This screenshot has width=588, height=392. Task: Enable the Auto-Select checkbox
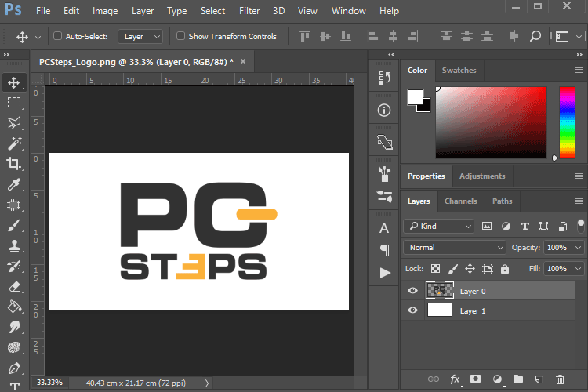click(x=57, y=35)
